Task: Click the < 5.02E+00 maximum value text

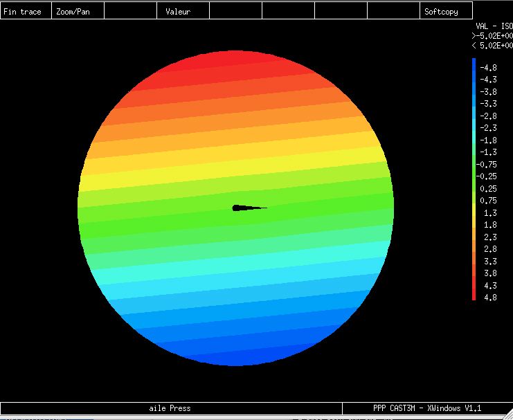Action: coord(492,46)
